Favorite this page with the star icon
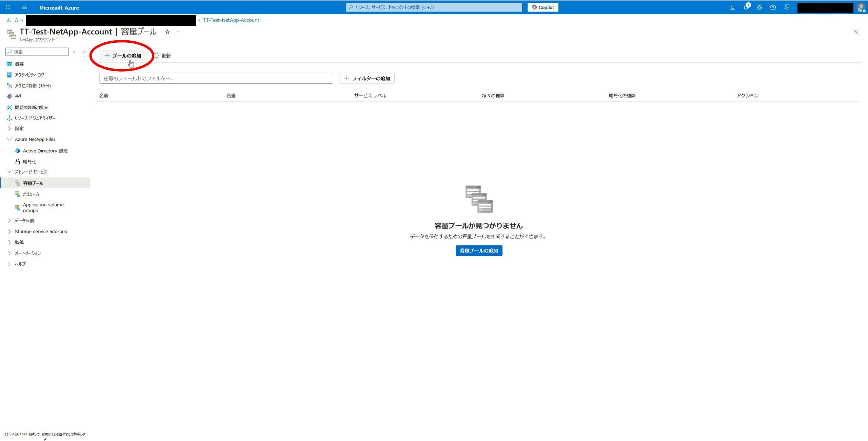 [167, 32]
